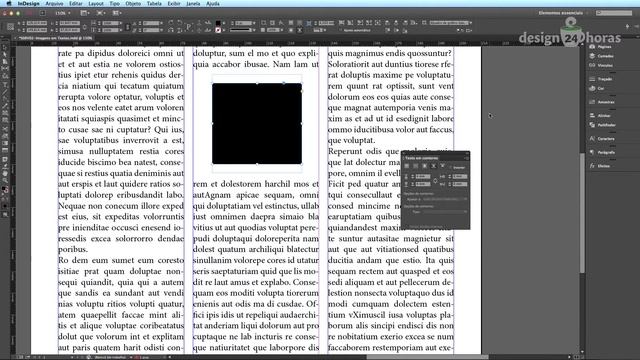Open the Exibir menu
This screenshot has width=640, height=360.
pyautogui.click(x=174, y=3)
